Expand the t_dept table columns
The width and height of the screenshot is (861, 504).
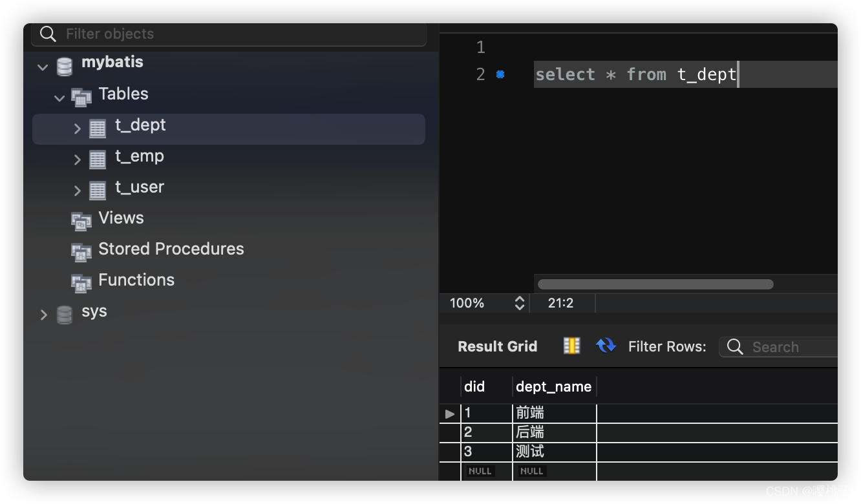pos(77,129)
